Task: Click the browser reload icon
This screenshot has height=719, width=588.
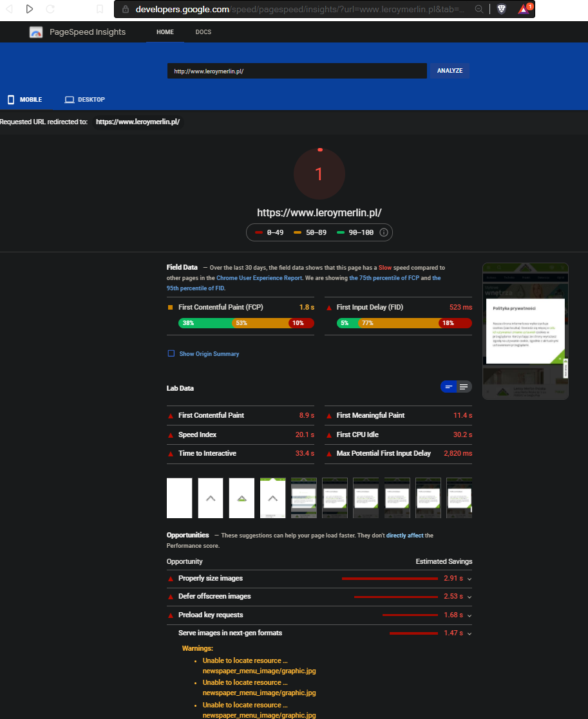Action: point(50,9)
